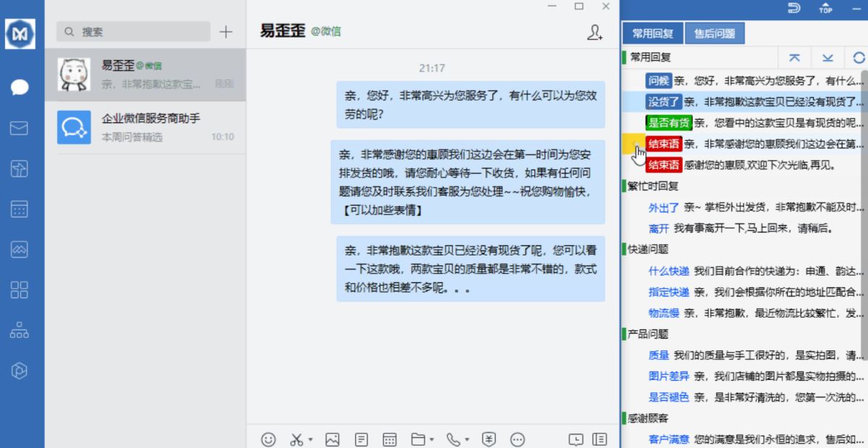This screenshot has height=448, width=868.
Task: Open the chat history icon
Action: (576, 439)
